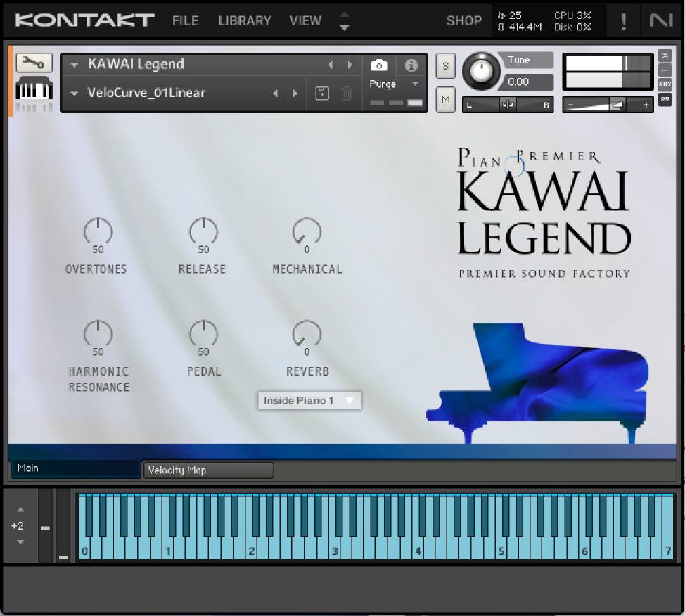
Task: Decrease volume with the minus icon
Action: pos(570,105)
